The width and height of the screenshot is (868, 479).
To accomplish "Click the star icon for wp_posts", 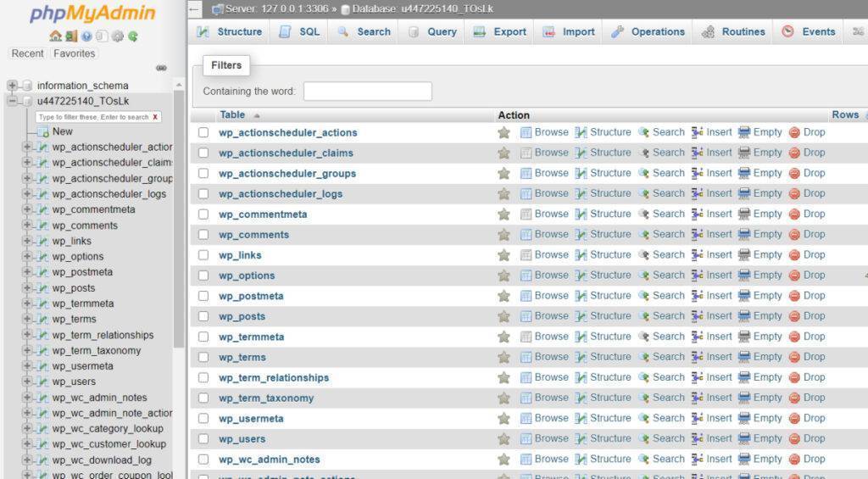I will (x=504, y=316).
